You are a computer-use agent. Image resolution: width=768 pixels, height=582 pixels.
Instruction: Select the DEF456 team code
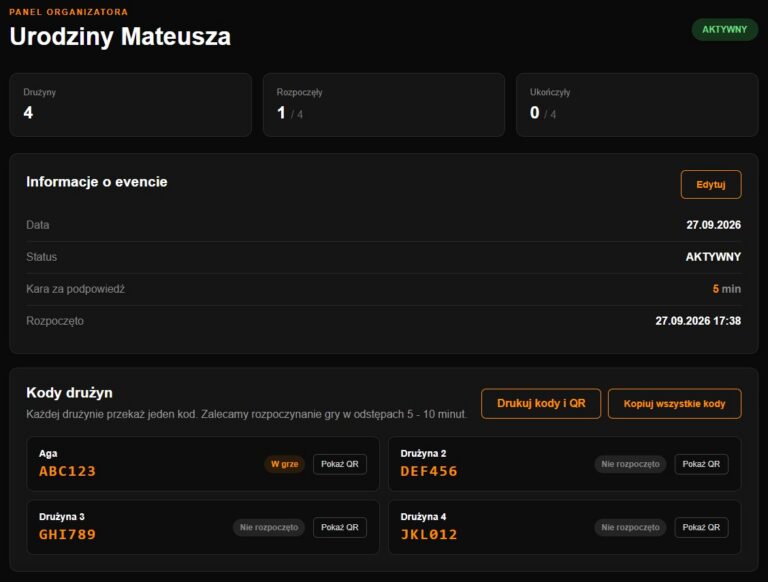pyautogui.click(x=429, y=471)
